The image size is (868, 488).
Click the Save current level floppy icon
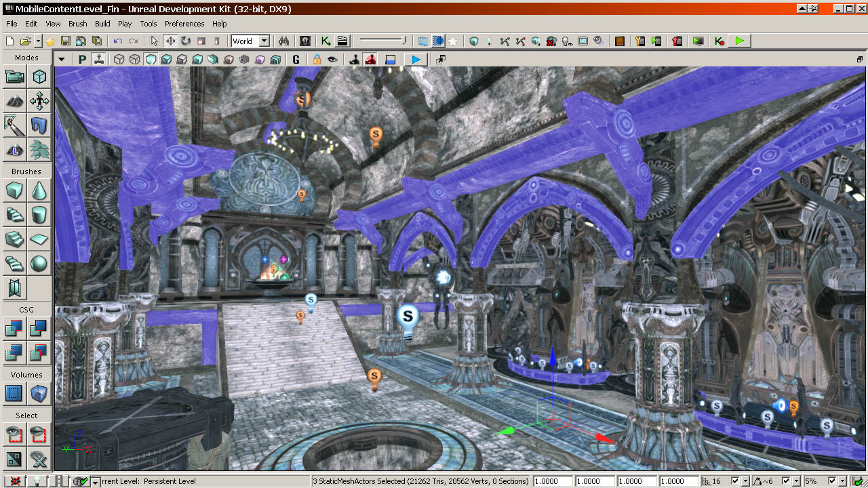(x=66, y=41)
